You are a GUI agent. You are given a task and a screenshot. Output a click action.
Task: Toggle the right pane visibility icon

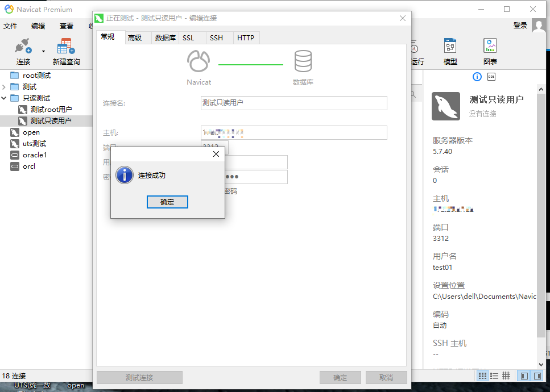click(x=537, y=376)
